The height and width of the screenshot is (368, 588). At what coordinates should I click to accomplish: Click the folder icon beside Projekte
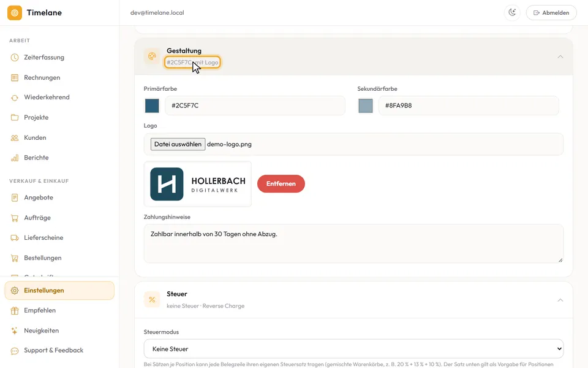tap(15, 118)
